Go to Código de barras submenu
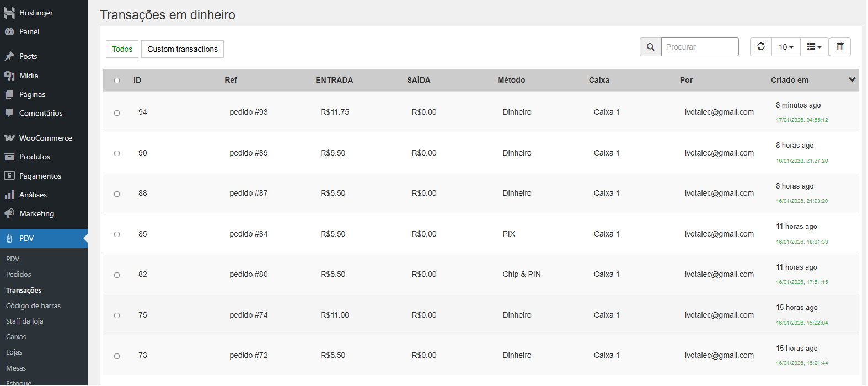Image resolution: width=868 pixels, height=386 pixels. click(x=33, y=305)
